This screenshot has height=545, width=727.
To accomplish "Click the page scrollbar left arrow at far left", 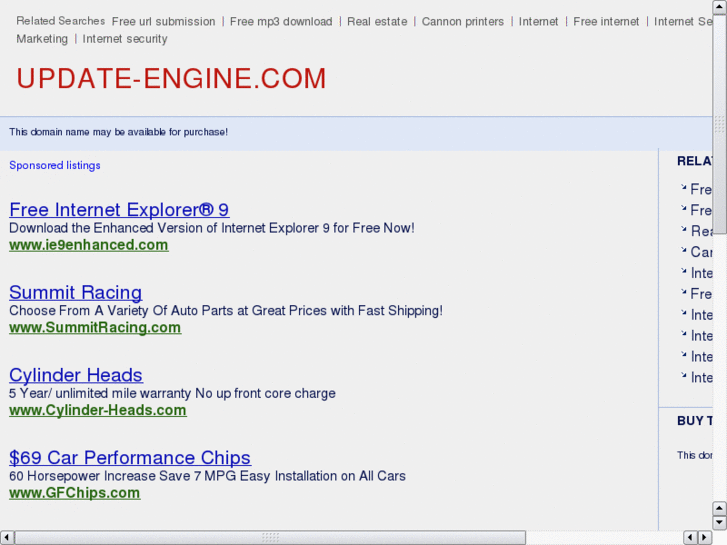I will (x=6, y=537).
